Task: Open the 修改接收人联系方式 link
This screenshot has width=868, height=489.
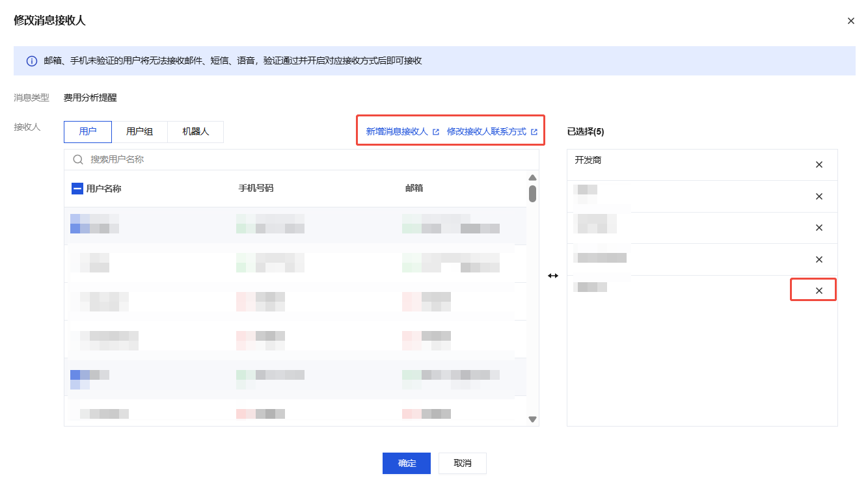Action: pyautogui.click(x=486, y=131)
